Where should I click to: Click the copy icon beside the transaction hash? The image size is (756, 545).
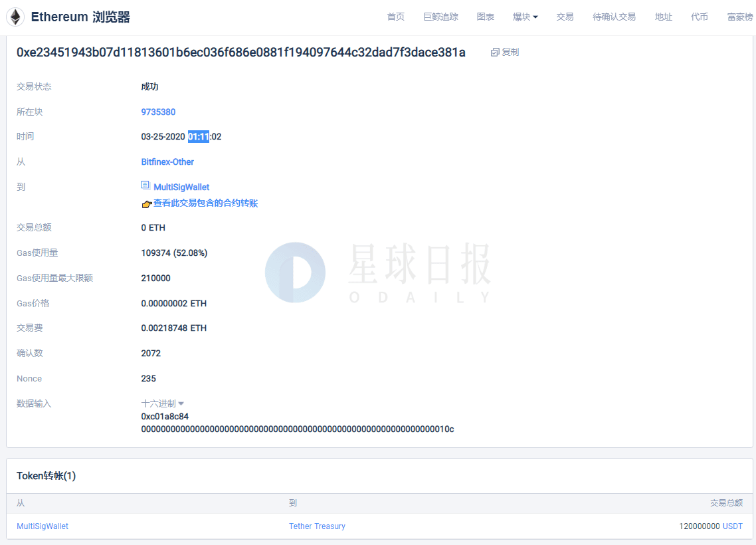[495, 52]
